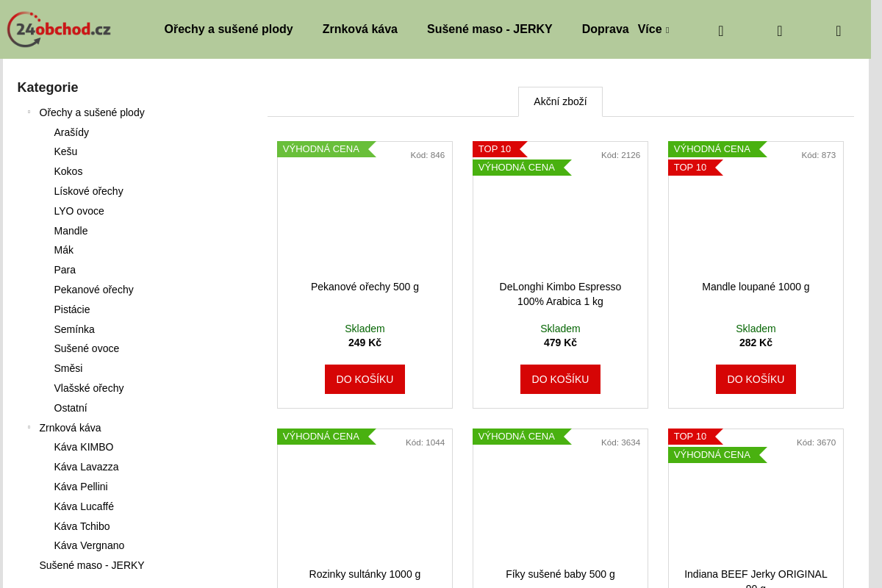Open Semínka category
Viewport: 882px width, 588px height.
click(x=74, y=329)
